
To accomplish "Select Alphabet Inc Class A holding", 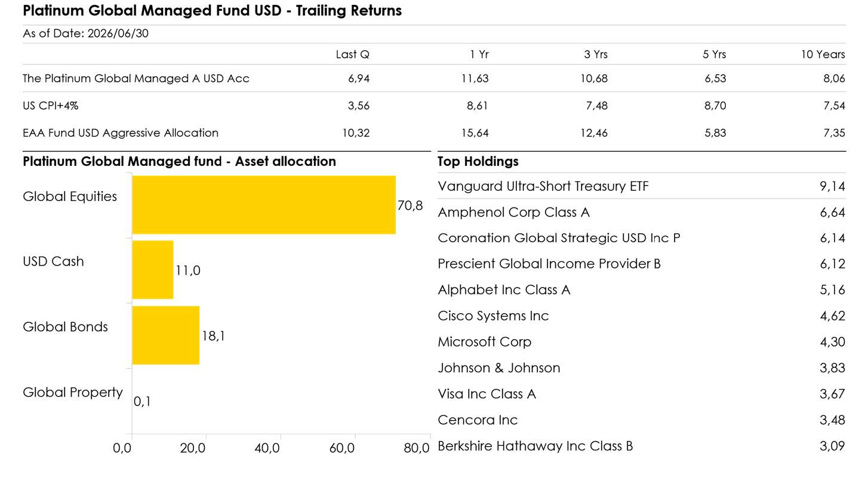I will tap(642, 290).
